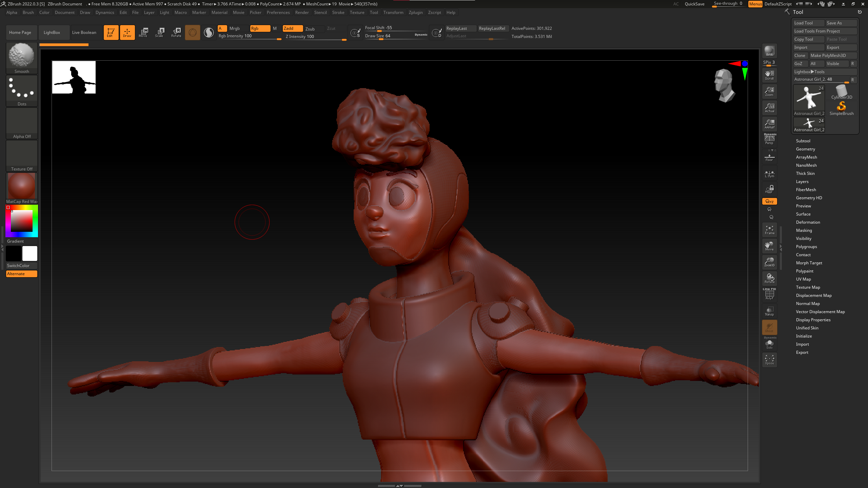Expand the Geometry section
Image resolution: width=868 pixels, height=488 pixels.
(x=805, y=149)
